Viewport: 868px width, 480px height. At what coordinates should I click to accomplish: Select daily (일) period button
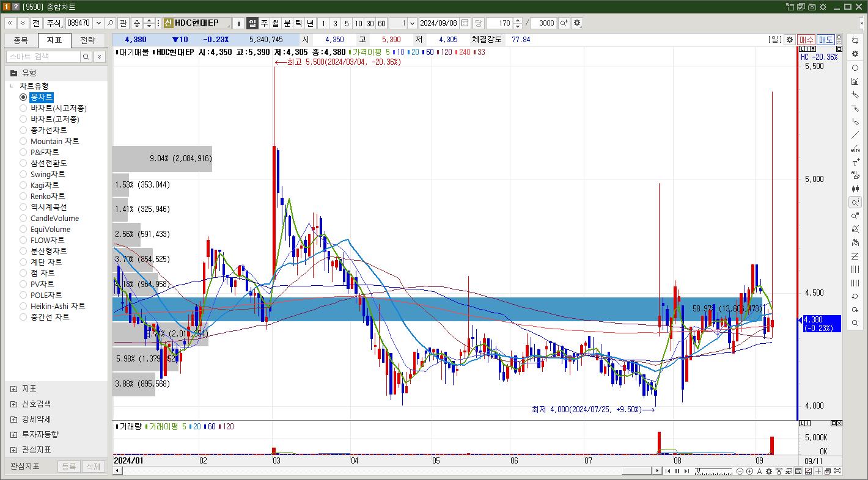[252, 23]
